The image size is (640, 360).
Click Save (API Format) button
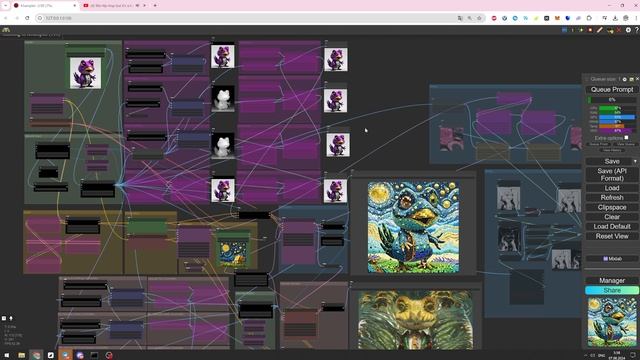point(612,175)
